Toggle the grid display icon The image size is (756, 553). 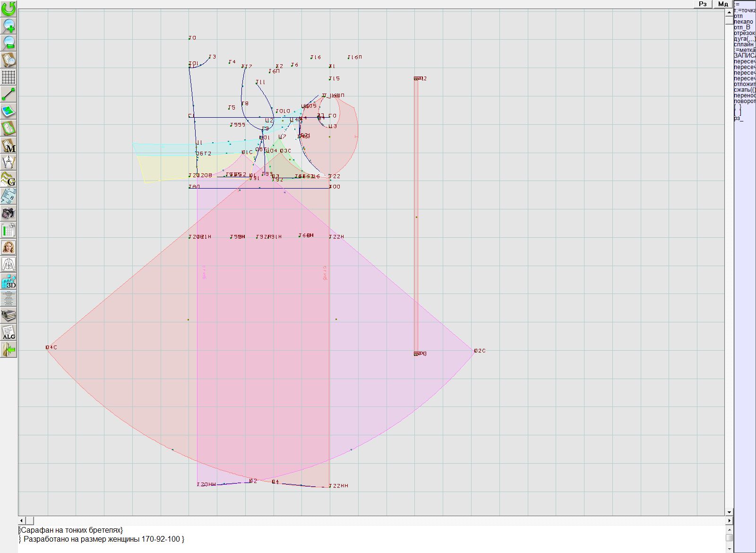point(9,77)
